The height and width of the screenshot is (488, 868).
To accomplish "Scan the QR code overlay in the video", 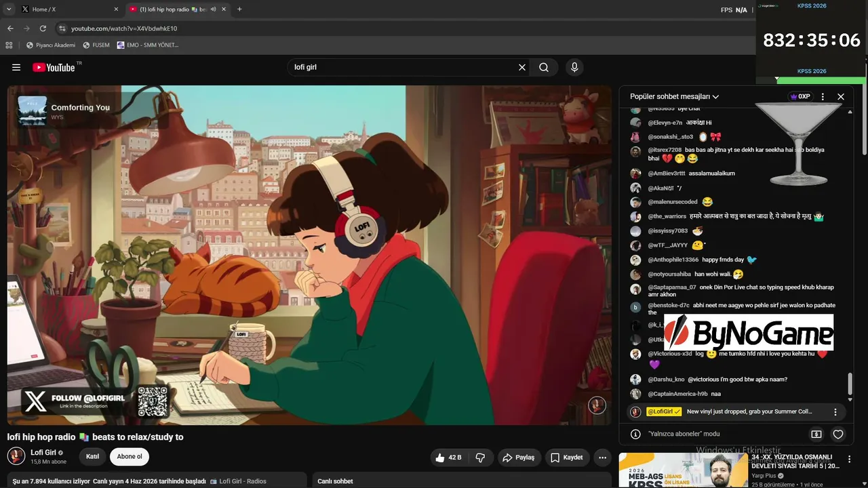I will 153,401.
